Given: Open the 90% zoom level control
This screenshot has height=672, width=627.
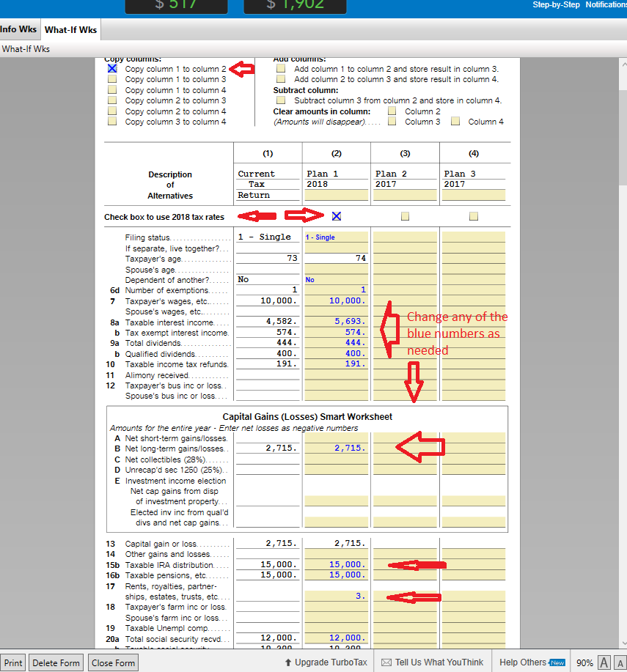Looking at the screenshot, I should pyautogui.click(x=584, y=663).
